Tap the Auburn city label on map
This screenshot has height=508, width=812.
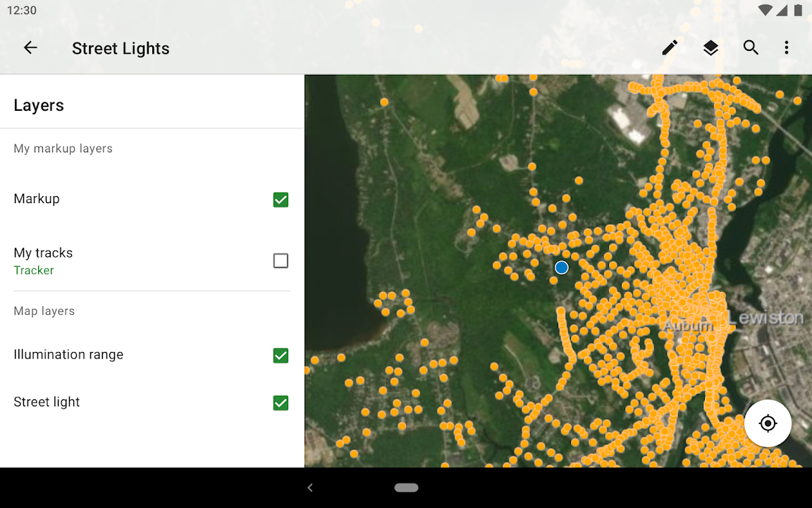pos(687,325)
